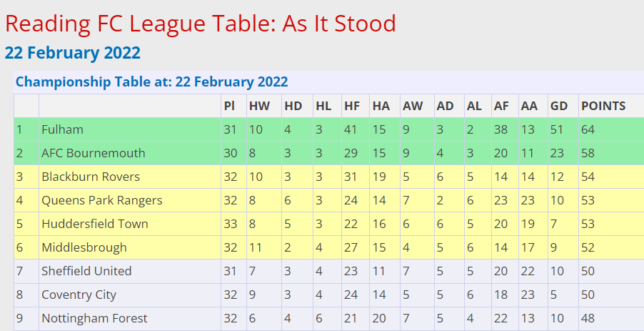Click the Pl column header
Viewport: 644px width, 331px height.
tap(229, 106)
